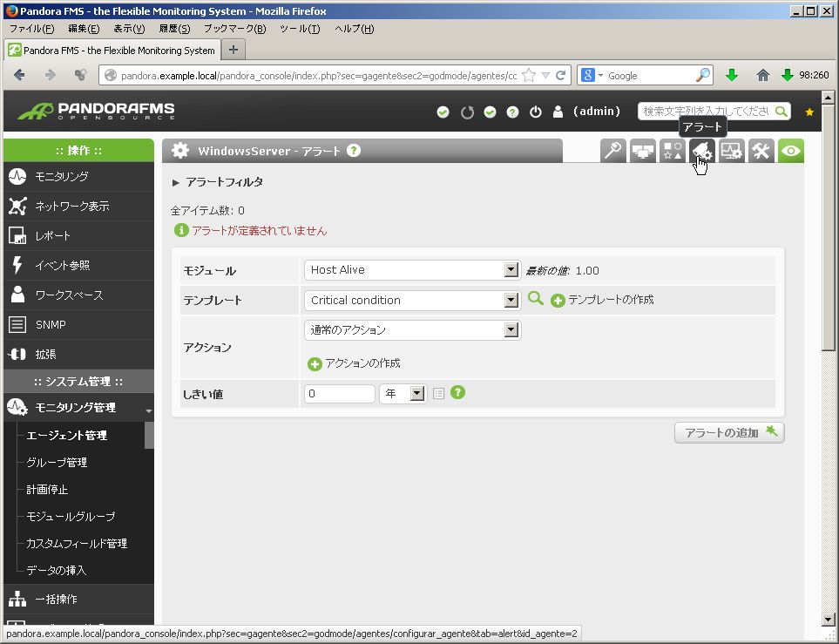This screenshot has height=644, width=839.
Task: Click the アラートの追加 button
Action: [x=729, y=432]
